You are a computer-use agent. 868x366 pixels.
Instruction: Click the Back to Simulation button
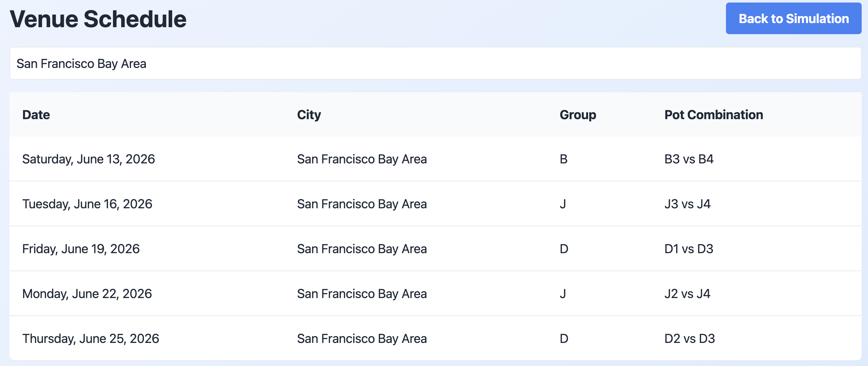click(793, 19)
